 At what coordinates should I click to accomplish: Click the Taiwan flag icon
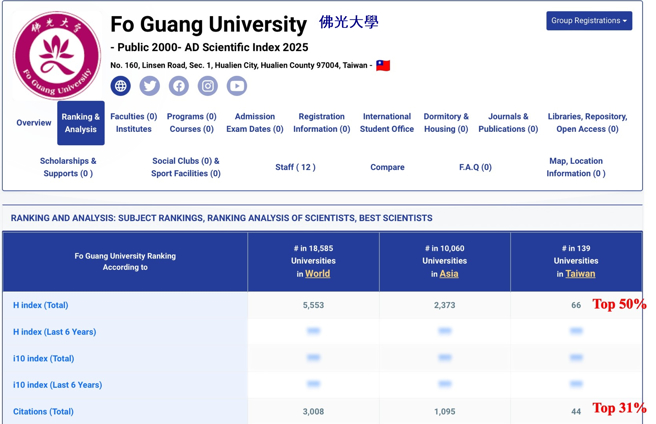(383, 65)
